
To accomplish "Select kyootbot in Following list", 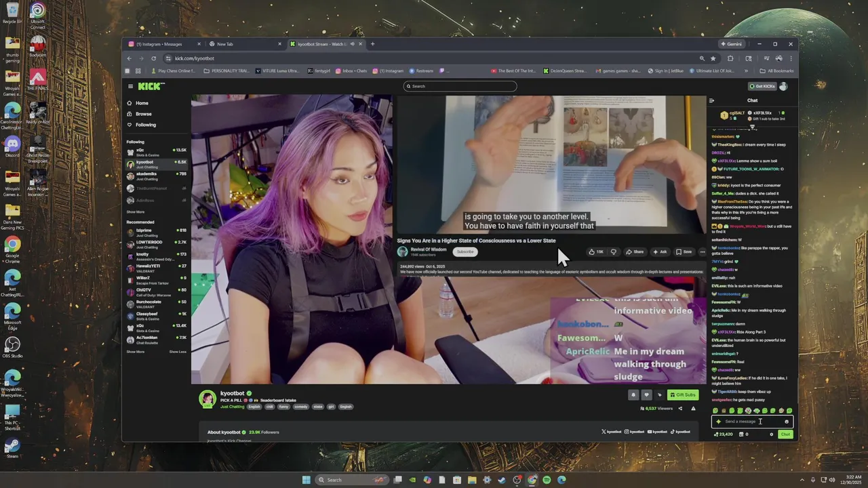I will (156, 163).
